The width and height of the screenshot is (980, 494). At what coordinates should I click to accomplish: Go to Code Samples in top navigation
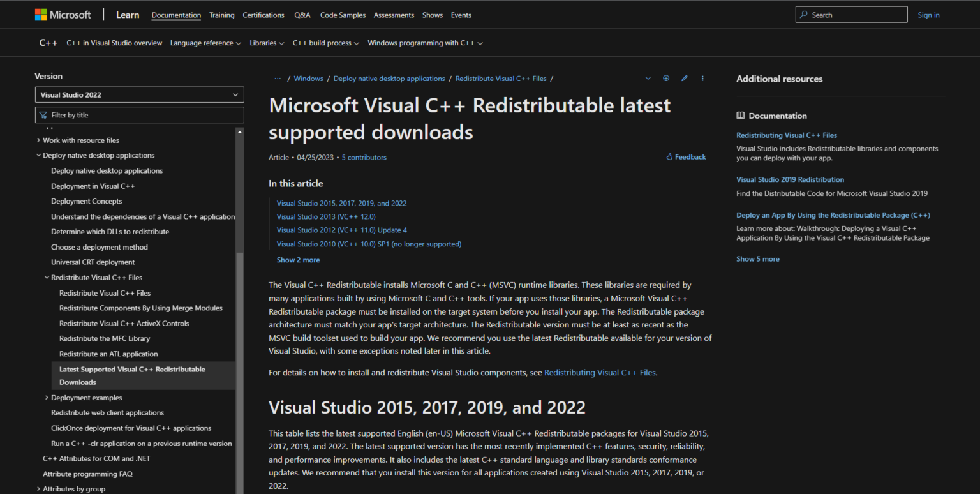[x=343, y=15]
